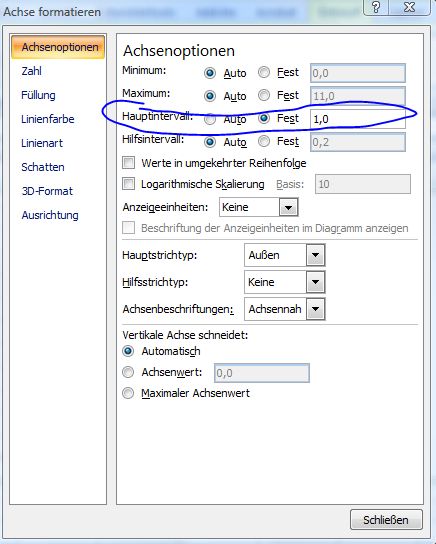Open the Zahl category
The width and height of the screenshot is (436, 544).
[32, 71]
